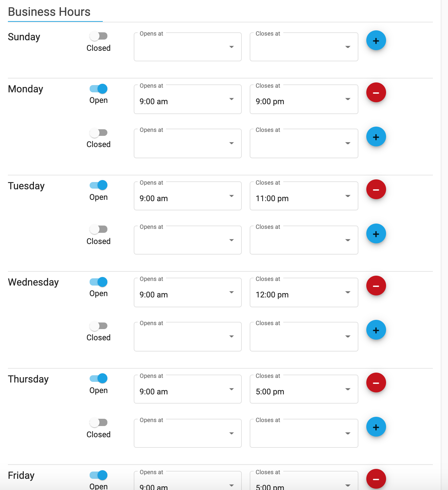Remove Thursday hours with red minus icon
448x490 pixels.
click(376, 383)
